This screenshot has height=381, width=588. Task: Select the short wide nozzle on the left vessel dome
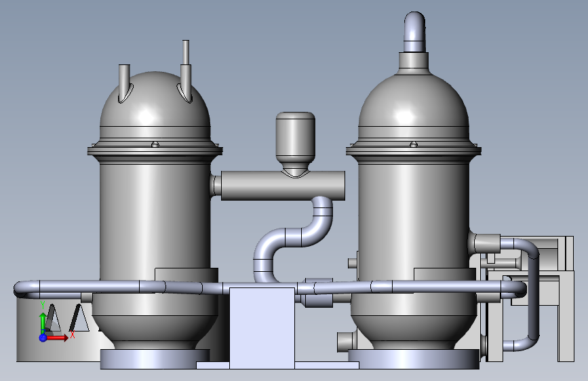(x=125, y=83)
